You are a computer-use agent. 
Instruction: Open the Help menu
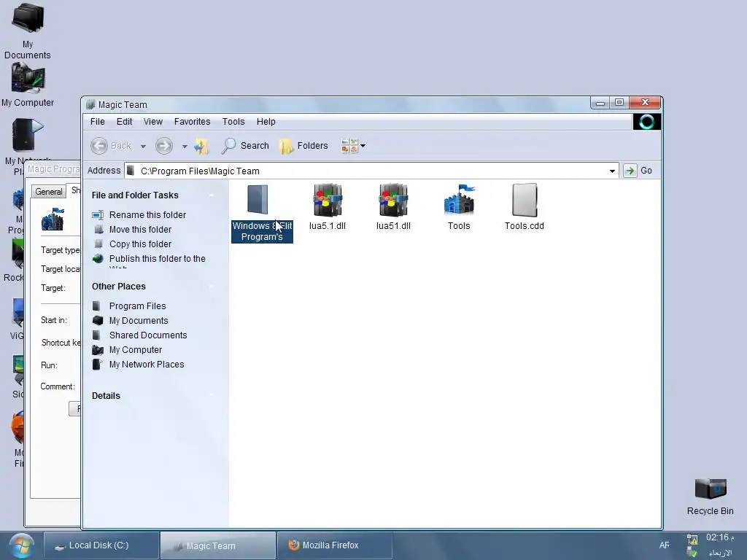click(266, 122)
